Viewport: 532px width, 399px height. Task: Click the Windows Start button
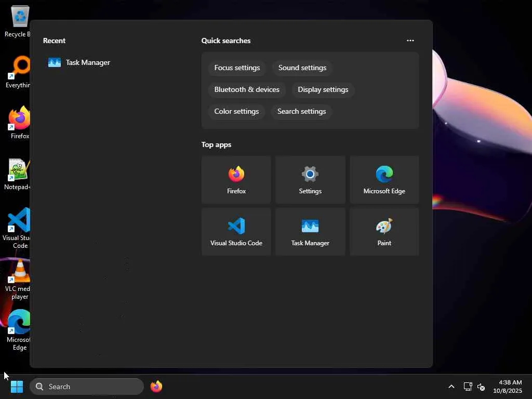17,387
